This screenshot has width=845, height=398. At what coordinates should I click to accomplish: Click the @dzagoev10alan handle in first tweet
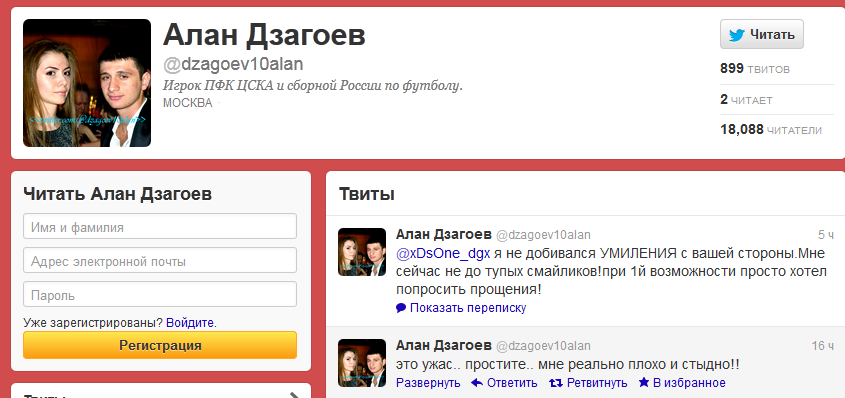(543, 235)
